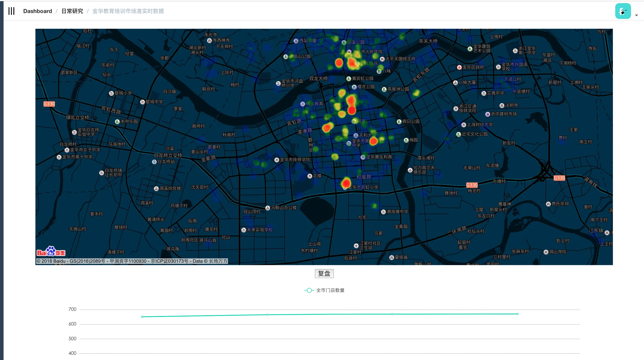Open the 日常研究 breadcrumb

(72, 11)
